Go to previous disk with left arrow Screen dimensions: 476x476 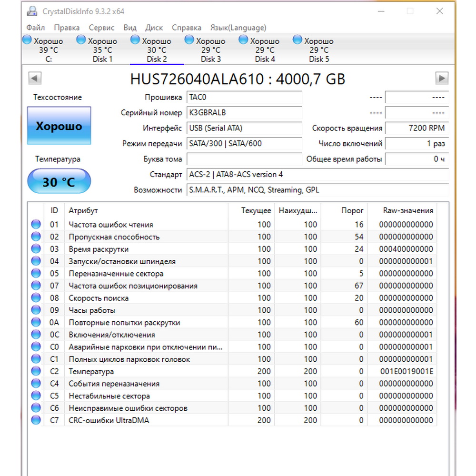35,79
